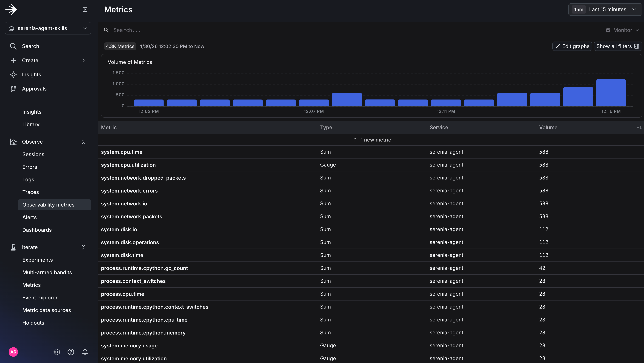Click the Observe chart icon
644x363 pixels.
pos(13,142)
